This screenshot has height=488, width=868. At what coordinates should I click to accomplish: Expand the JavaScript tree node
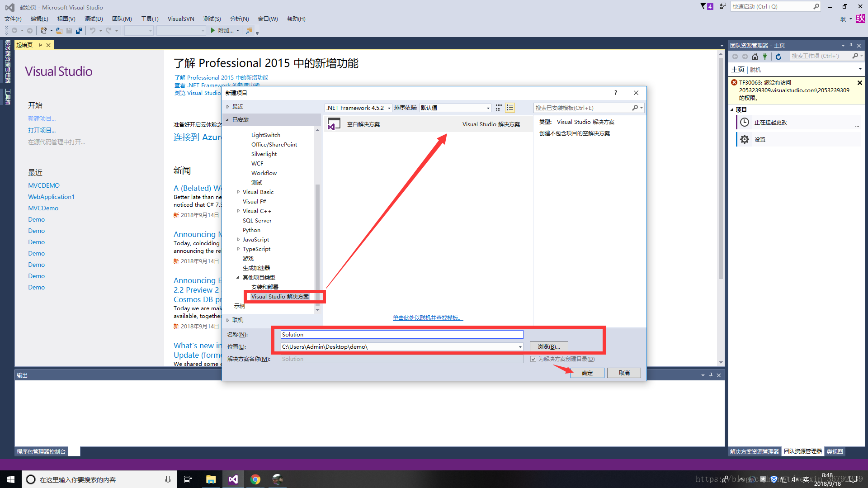coord(238,240)
